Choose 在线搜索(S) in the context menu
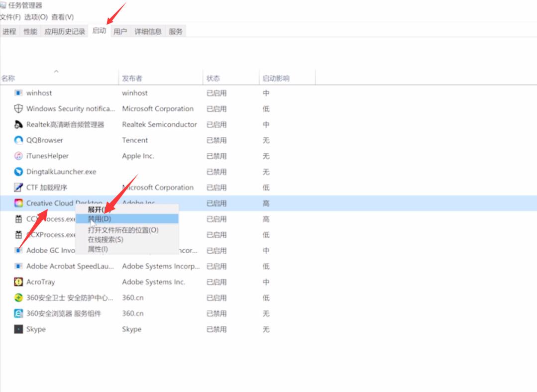The width and height of the screenshot is (537, 392). tap(127, 239)
